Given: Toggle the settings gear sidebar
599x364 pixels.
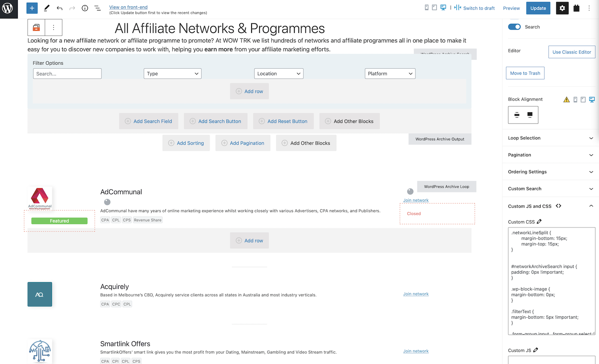Looking at the screenshot, I should [562, 8].
